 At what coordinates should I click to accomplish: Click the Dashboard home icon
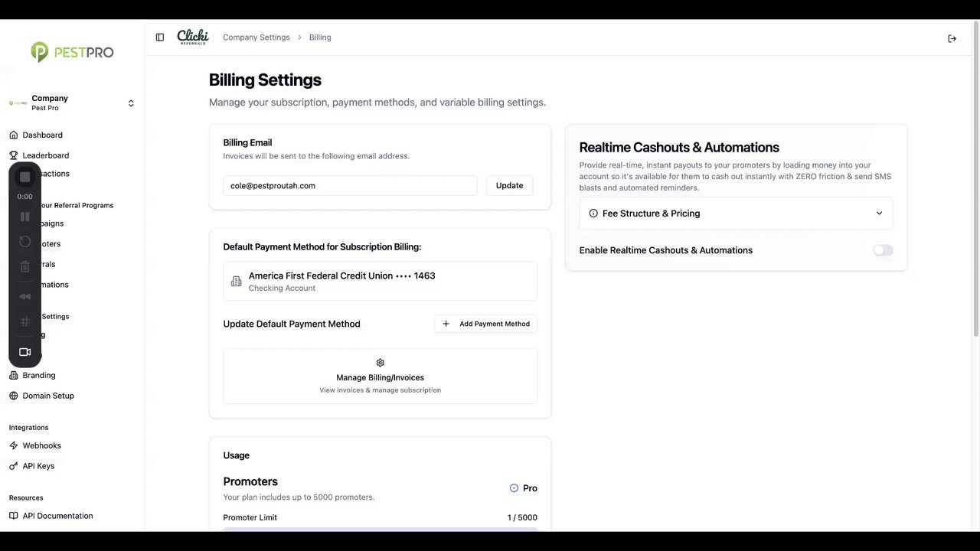click(x=14, y=135)
